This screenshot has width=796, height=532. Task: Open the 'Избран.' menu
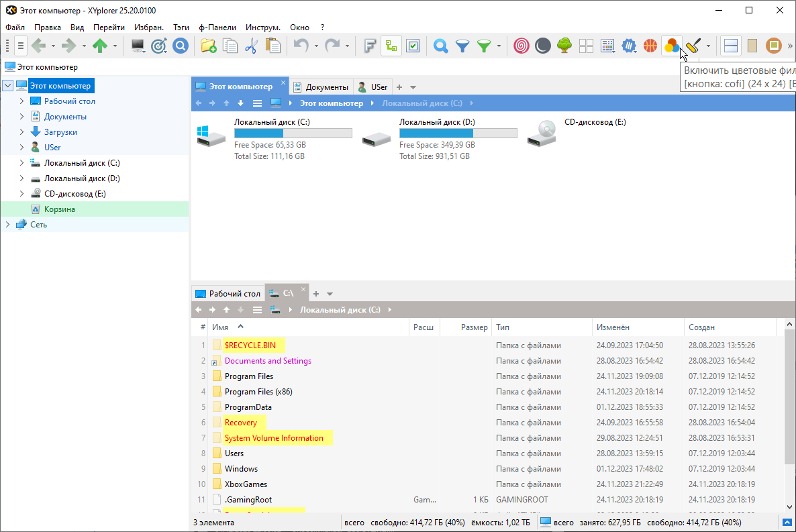click(149, 28)
